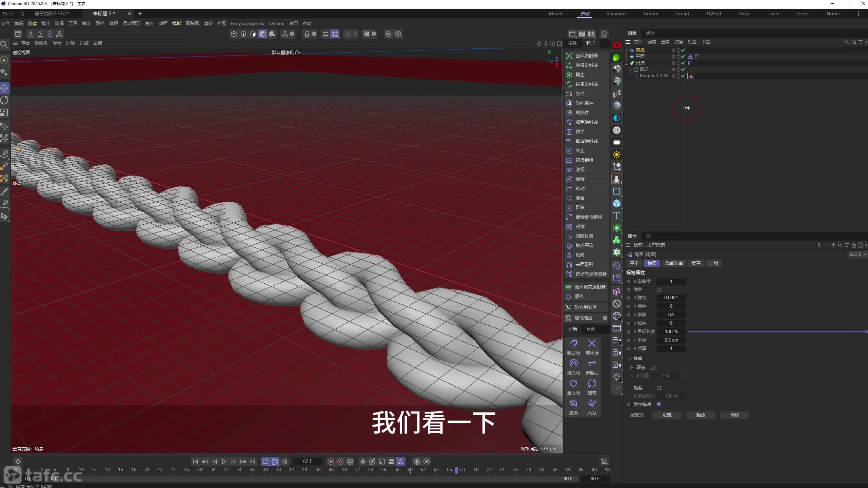The width and height of the screenshot is (868, 488).
Task: Toggle the 显示锚点 checkbox off
Action: point(659,404)
